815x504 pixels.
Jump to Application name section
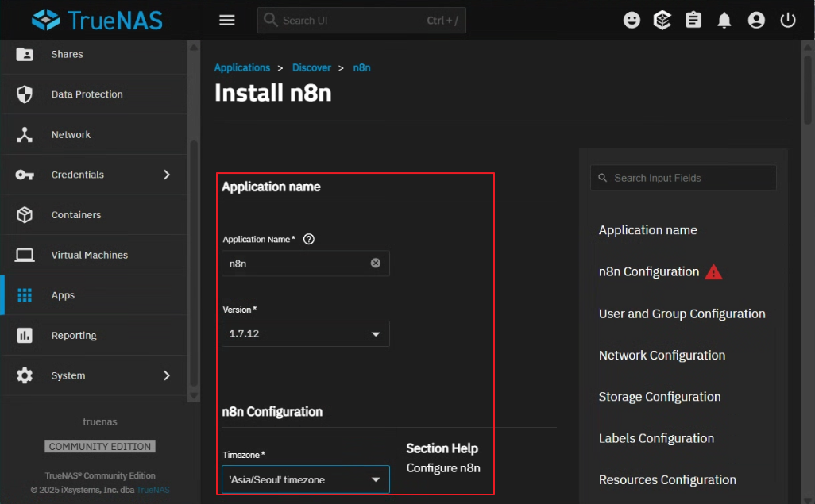pos(647,229)
